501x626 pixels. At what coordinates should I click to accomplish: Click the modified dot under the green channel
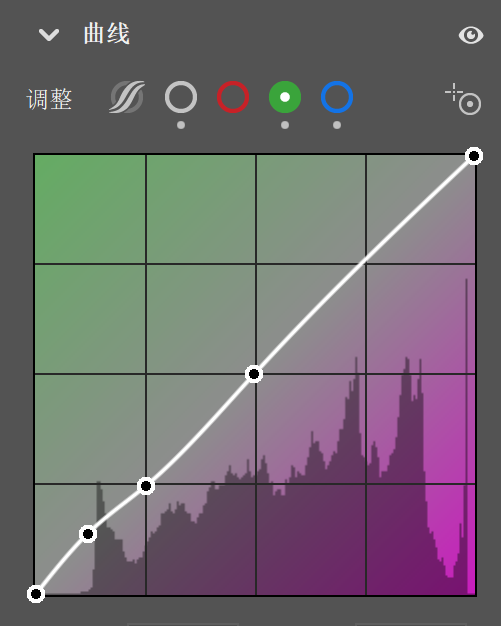point(285,125)
